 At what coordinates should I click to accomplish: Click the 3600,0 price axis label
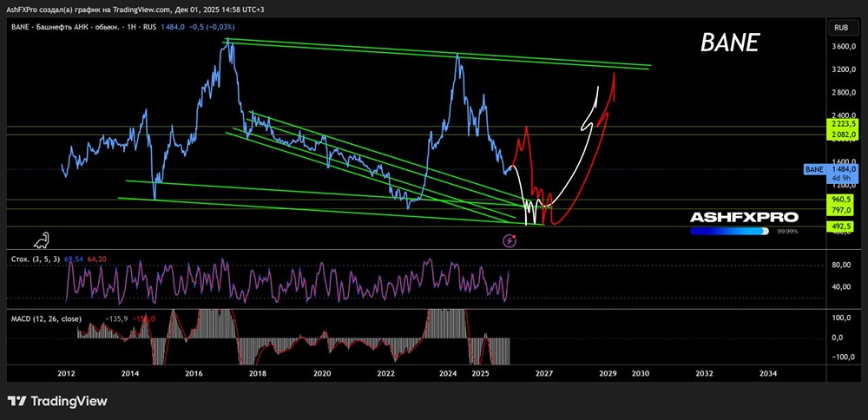point(845,47)
